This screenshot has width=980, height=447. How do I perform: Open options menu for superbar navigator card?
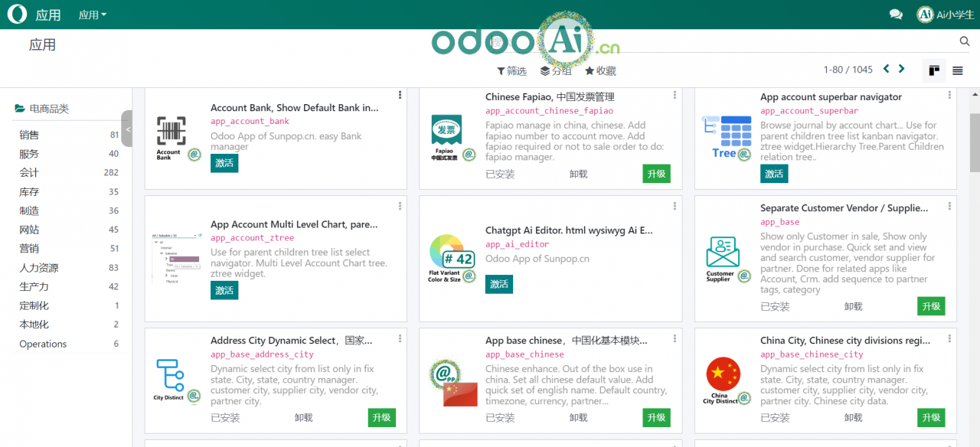pyautogui.click(x=949, y=95)
